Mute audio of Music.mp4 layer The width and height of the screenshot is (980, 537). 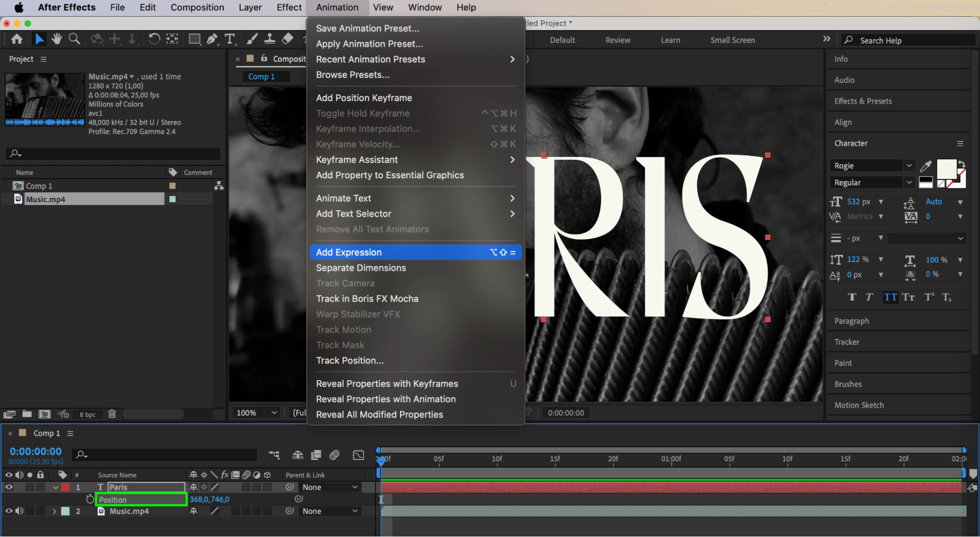(x=20, y=511)
